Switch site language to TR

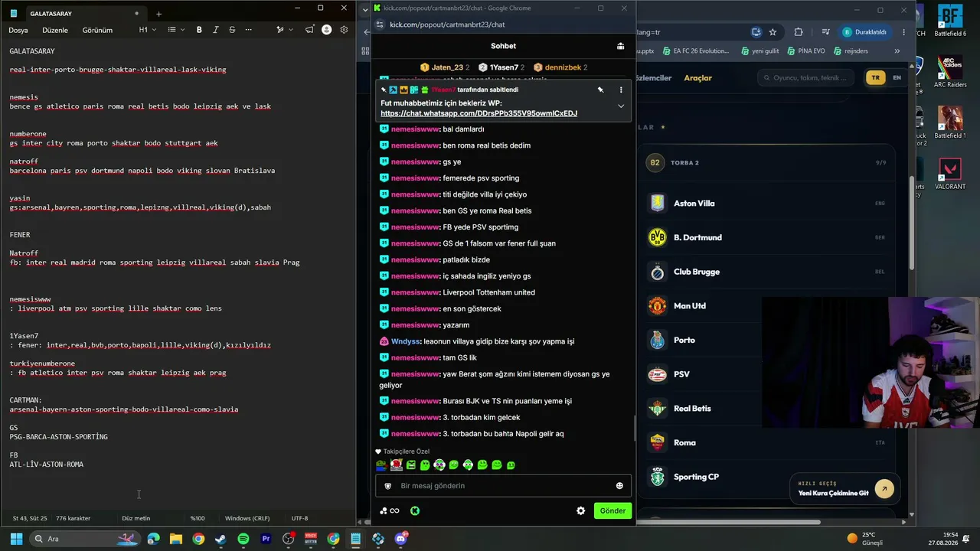(x=875, y=77)
